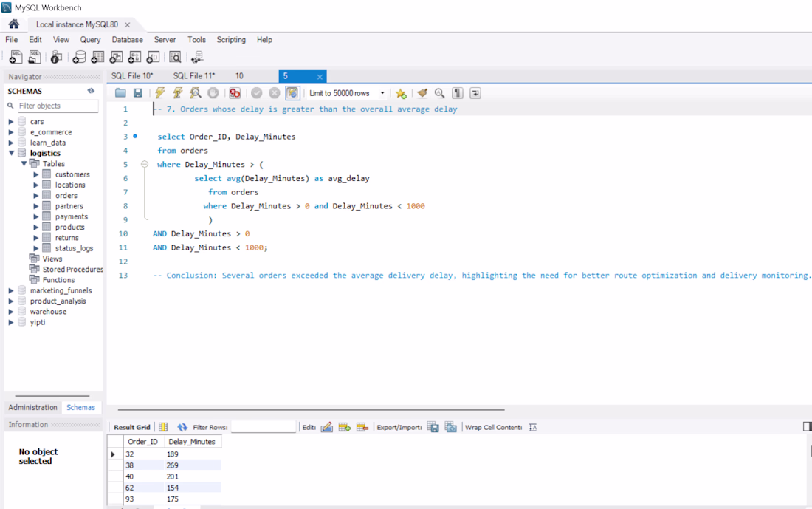Create a new view toolbar icon

[116, 57]
